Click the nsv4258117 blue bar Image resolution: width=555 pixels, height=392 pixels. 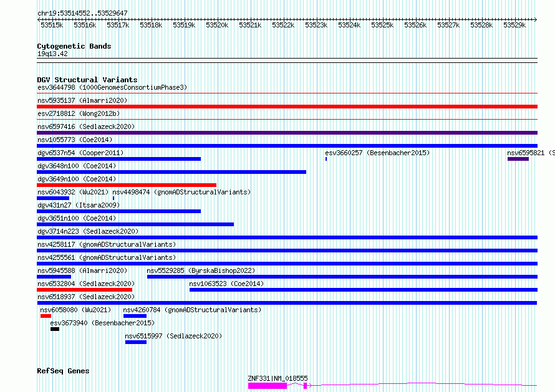point(287,251)
